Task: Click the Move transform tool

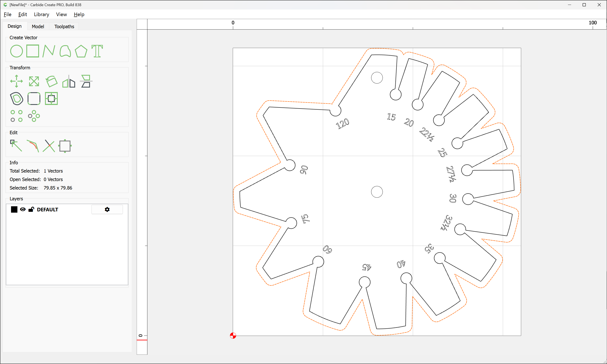Action: click(x=17, y=81)
